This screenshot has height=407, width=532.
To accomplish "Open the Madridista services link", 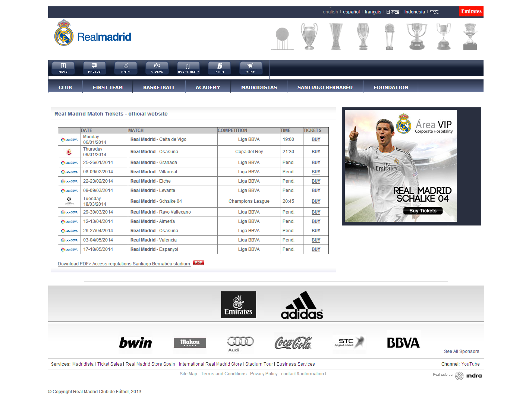I will [83, 364].
